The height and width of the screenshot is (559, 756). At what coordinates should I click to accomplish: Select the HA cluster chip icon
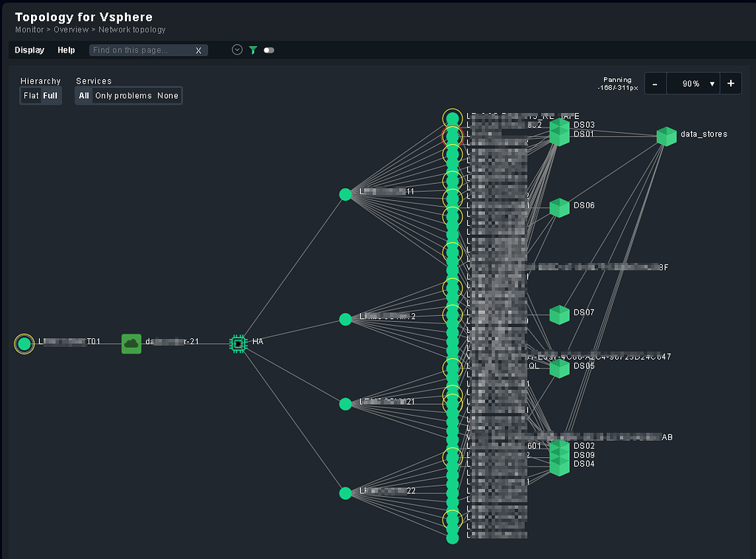(x=238, y=343)
